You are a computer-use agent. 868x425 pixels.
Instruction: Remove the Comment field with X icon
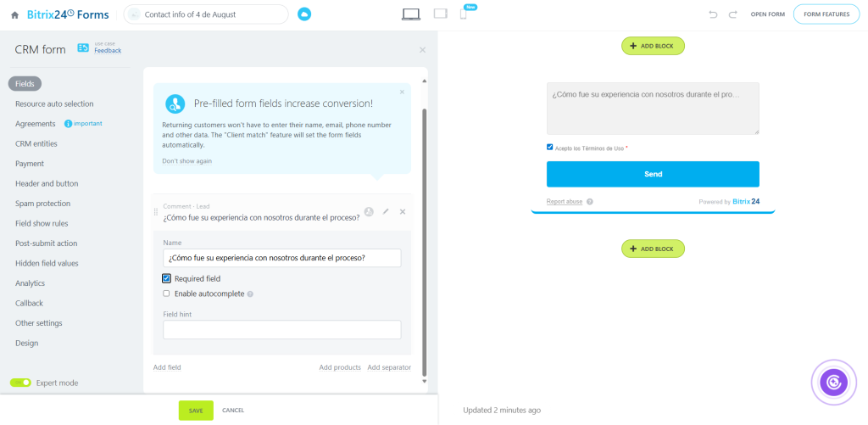pos(403,211)
